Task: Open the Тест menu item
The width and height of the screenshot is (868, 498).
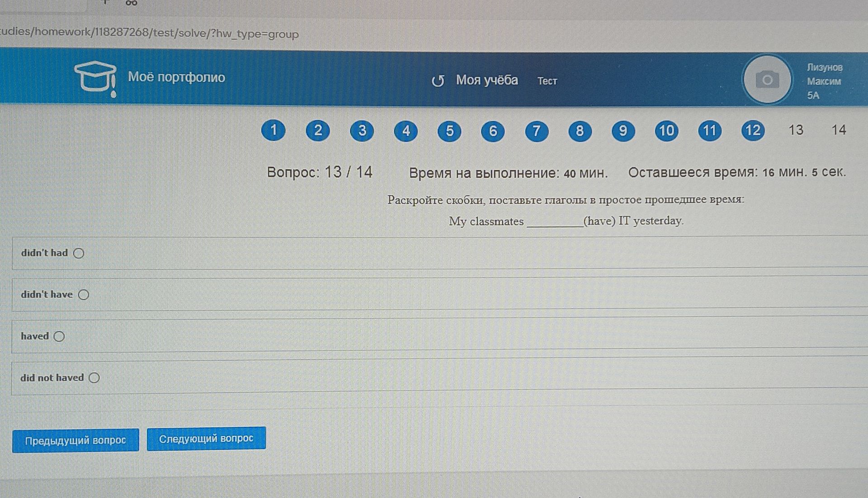Action: coord(547,81)
